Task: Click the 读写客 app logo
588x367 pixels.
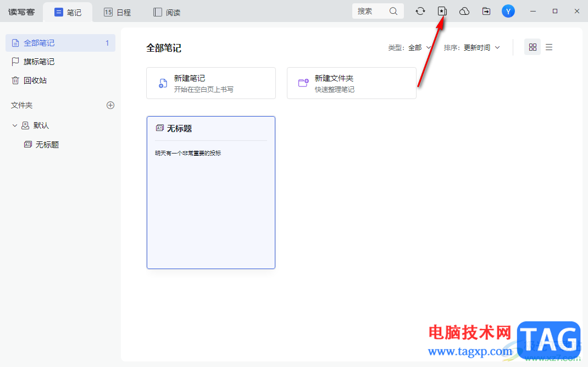Action: click(x=21, y=12)
